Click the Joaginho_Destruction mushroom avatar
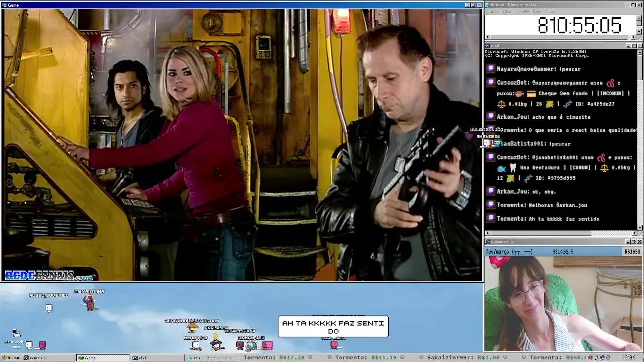 (x=192, y=328)
